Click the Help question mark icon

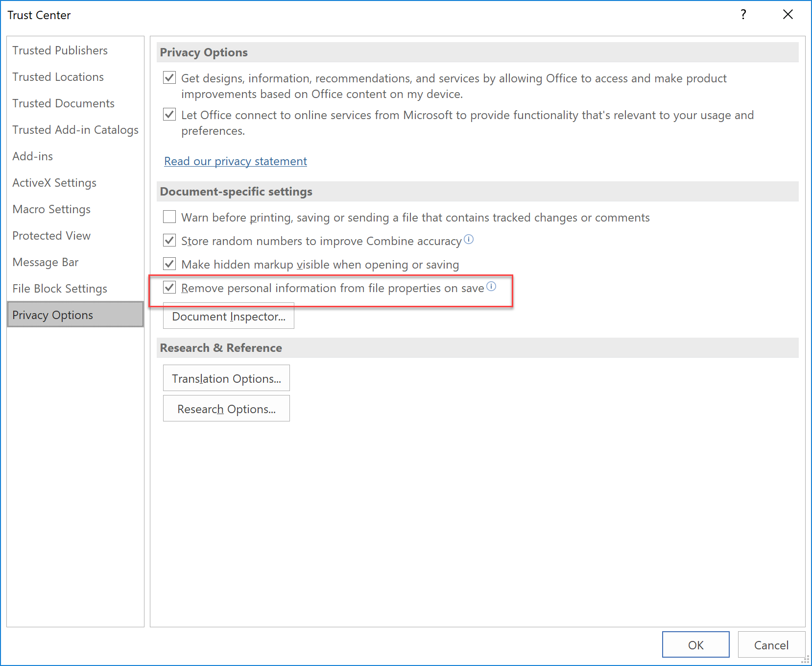pyautogui.click(x=743, y=15)
